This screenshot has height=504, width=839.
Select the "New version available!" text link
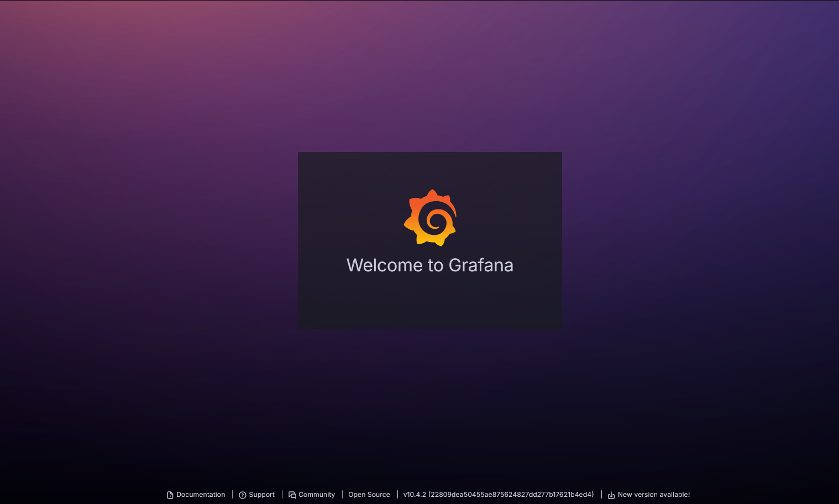pos(654,495)
